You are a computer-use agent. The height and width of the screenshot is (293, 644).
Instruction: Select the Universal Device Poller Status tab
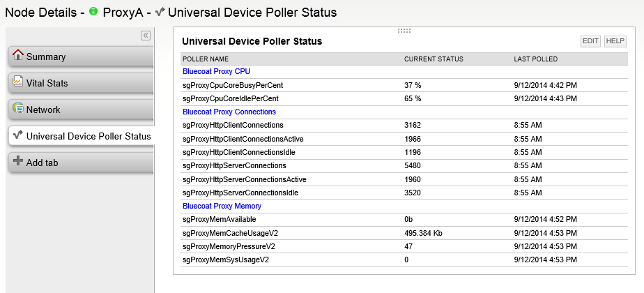tap(81, 136)
